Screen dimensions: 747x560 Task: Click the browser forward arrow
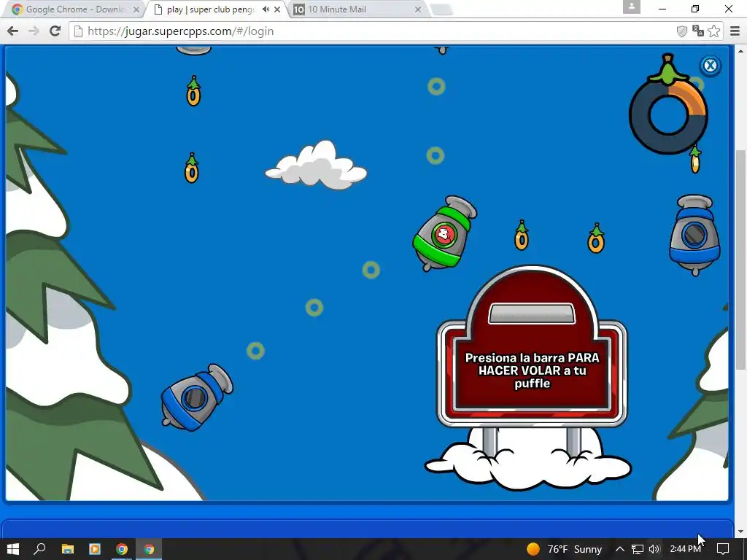[x=34, y=31]
